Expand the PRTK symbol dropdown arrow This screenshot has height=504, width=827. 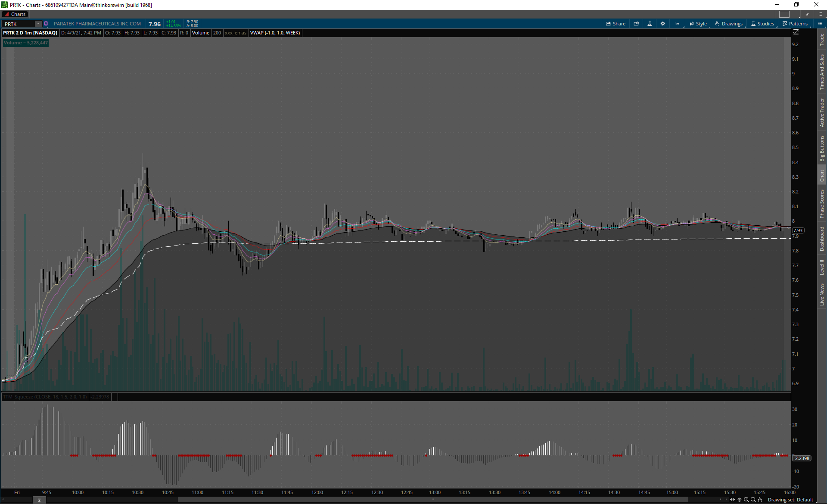pyautogui.click(x=38, y=24)
